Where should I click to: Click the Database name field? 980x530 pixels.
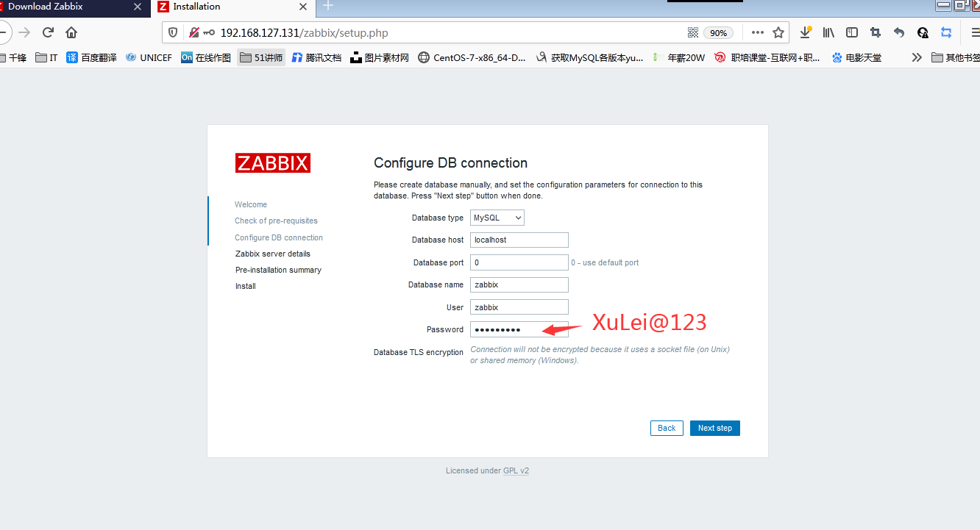click(x=519, y=284)
